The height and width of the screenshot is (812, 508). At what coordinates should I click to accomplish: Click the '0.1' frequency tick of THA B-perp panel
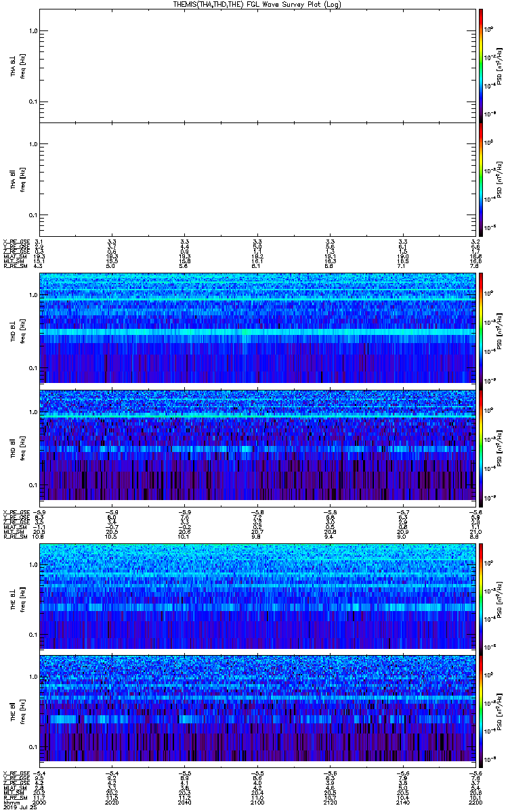point(33,101)
